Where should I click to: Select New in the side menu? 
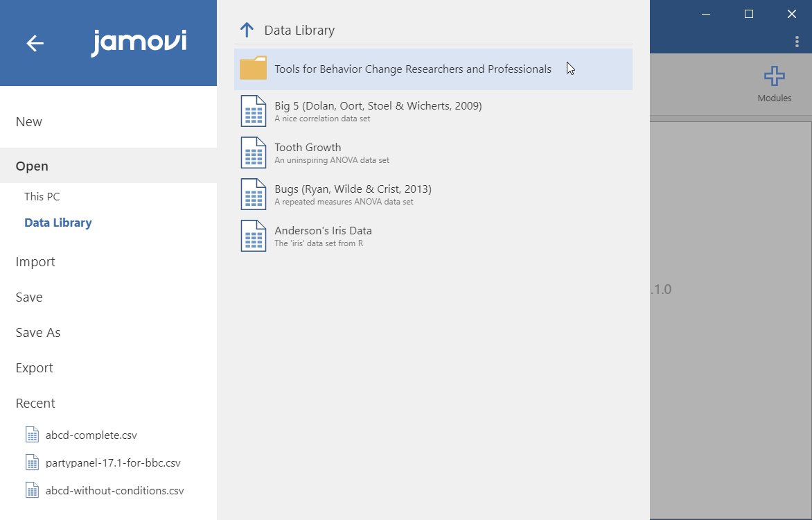pyautogui.click(x=108, y=122)
